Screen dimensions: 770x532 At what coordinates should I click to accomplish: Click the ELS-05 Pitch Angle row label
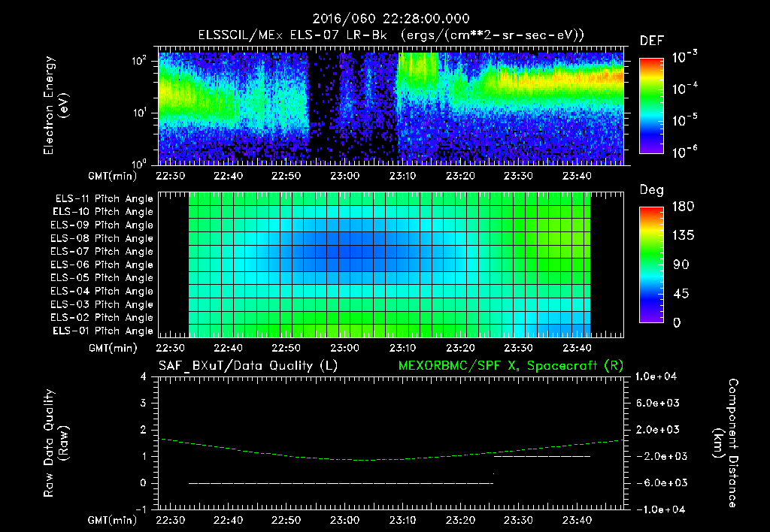(102, 278)
